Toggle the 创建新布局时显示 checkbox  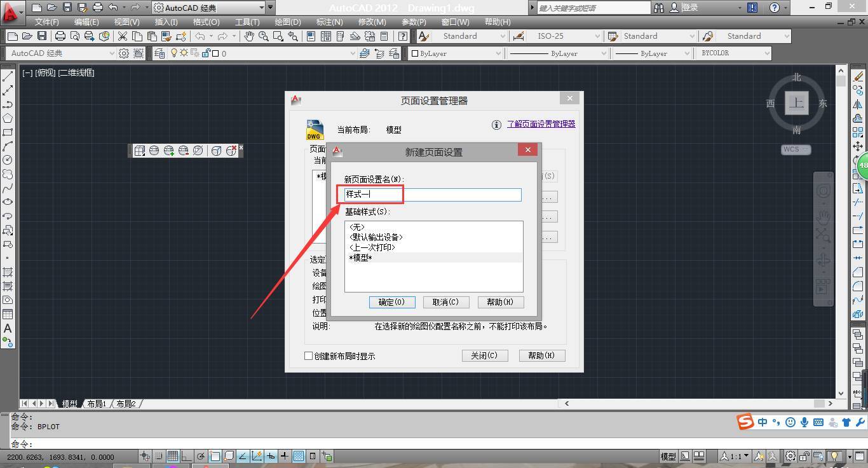coord(309,356)
